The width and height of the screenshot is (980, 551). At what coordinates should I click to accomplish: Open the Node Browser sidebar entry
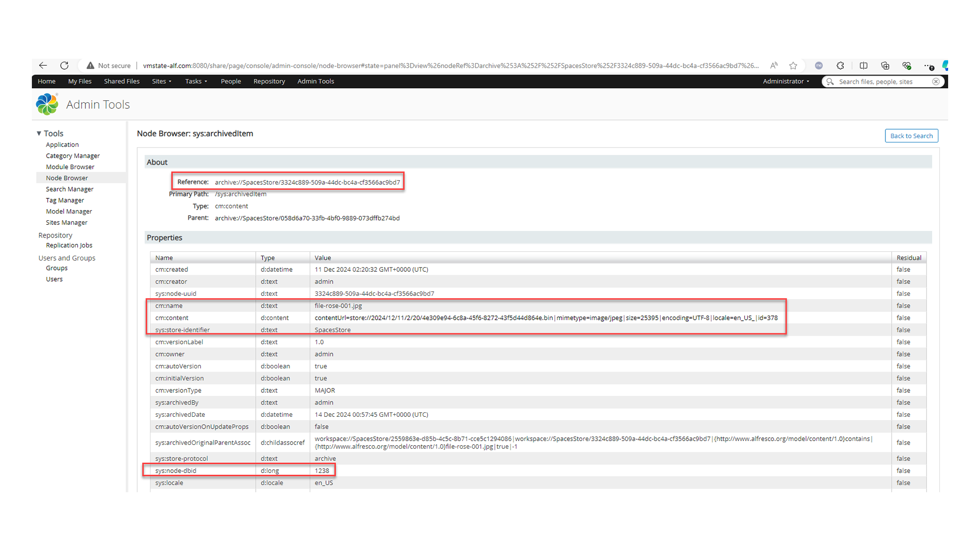point(66,178)
